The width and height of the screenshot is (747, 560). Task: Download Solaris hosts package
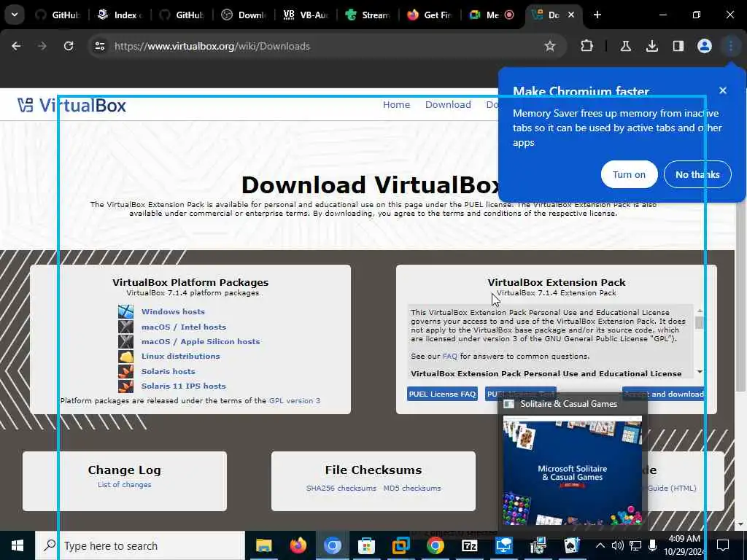(169, 371)
